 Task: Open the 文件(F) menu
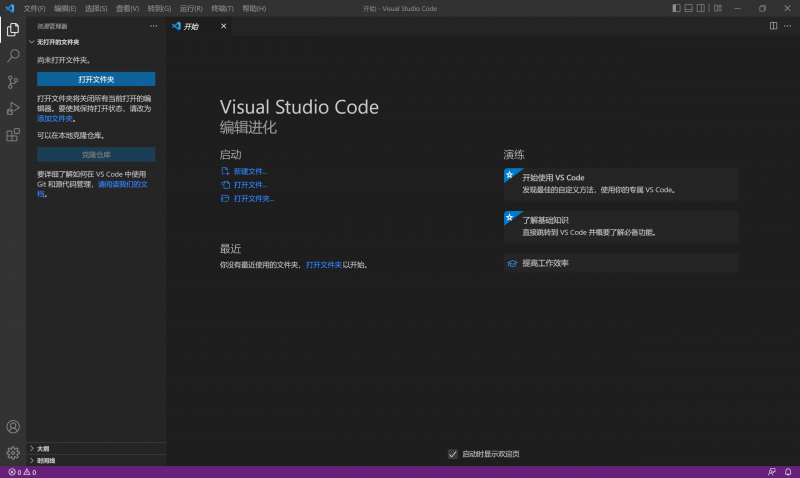(34, 8)
